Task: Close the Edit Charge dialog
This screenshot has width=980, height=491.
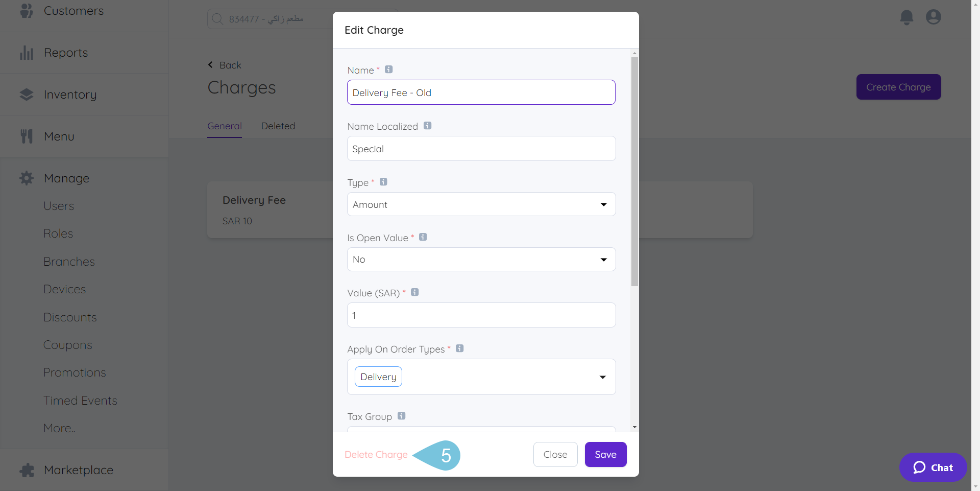Action: (555, 455)
